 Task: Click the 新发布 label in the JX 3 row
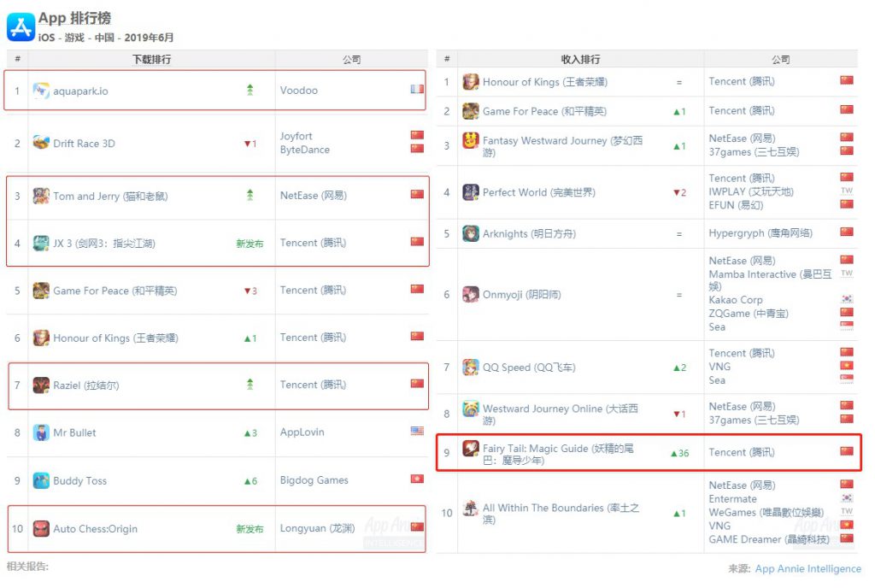tap(250, 244)
